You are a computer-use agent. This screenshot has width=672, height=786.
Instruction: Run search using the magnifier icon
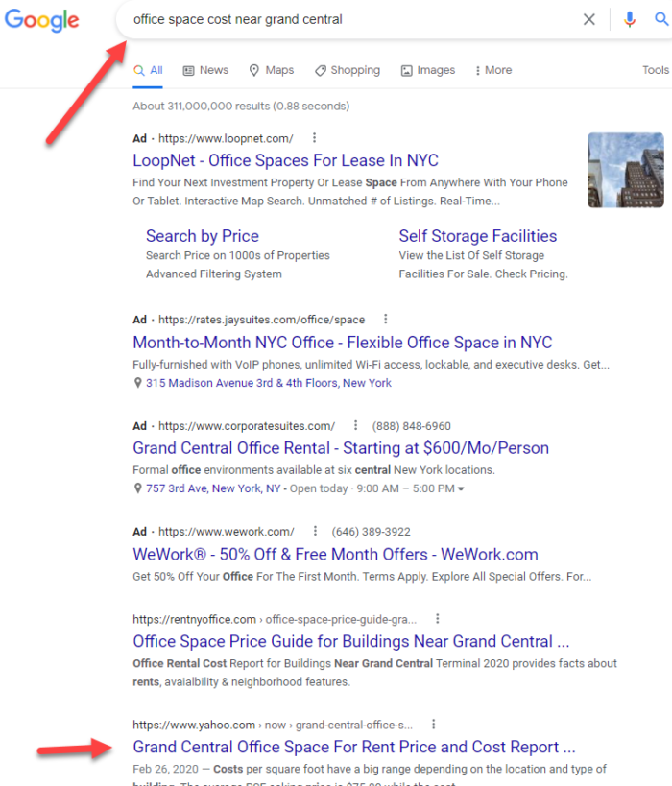(662, 19)
